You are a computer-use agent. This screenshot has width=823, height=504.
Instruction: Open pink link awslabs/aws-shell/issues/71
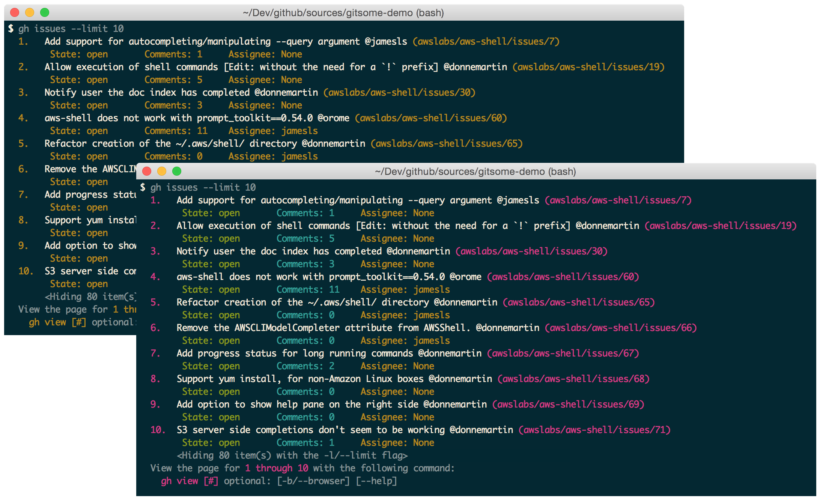pos(594,430)
